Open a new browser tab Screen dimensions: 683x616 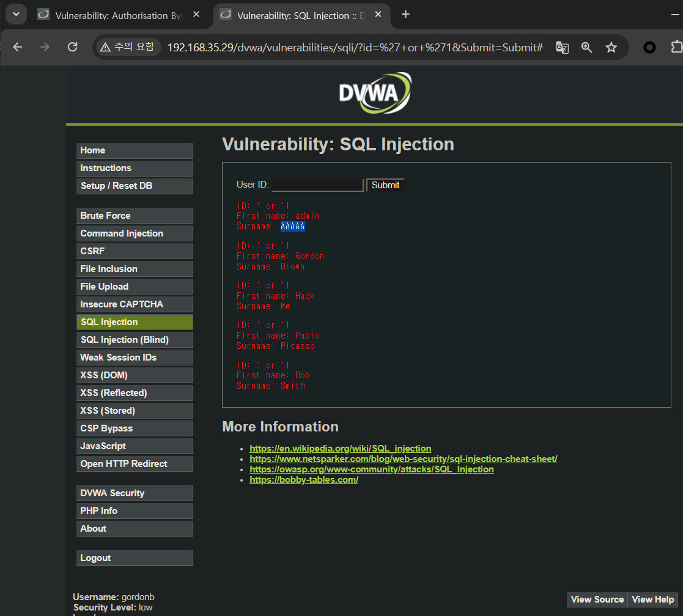[x=405, y=15]
